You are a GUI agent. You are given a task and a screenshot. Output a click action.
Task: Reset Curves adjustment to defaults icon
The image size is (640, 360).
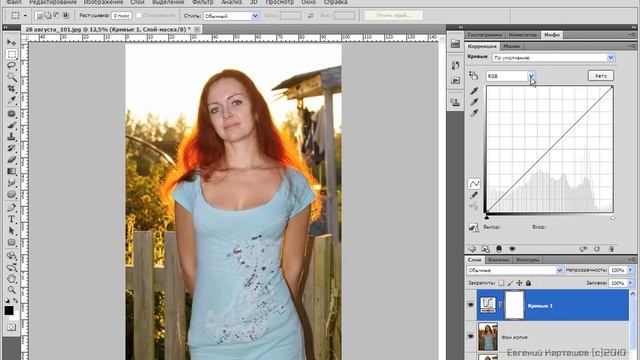coord(597,249)
